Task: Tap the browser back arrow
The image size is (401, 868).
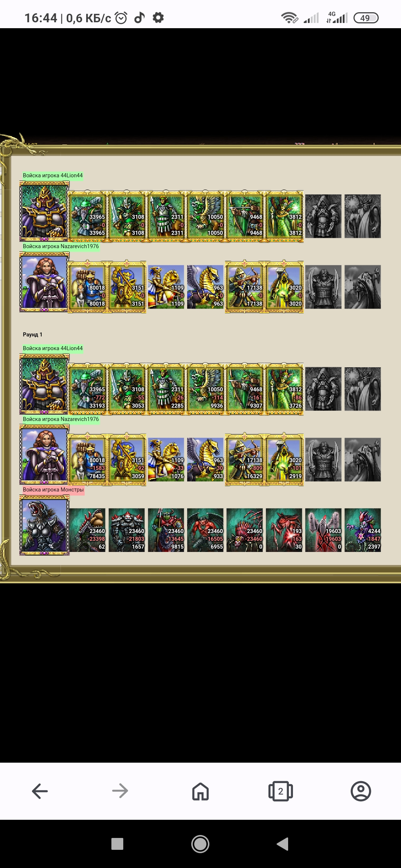Action: (40, 791)
